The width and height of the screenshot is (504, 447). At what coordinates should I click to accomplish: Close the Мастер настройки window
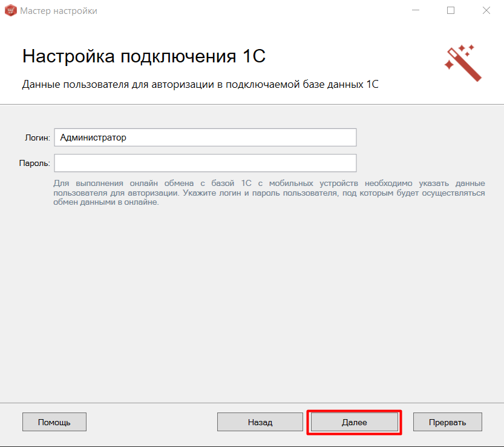[486, 11]
